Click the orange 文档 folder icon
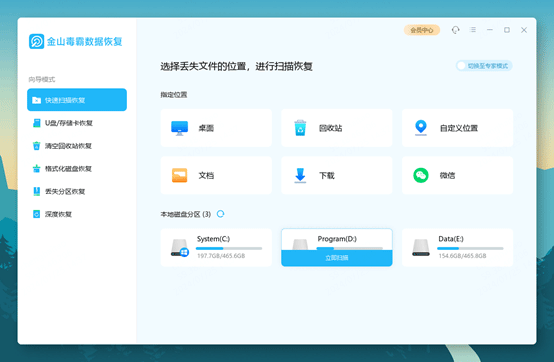Viewport: 554px width, 362px height. click(179, 176)
